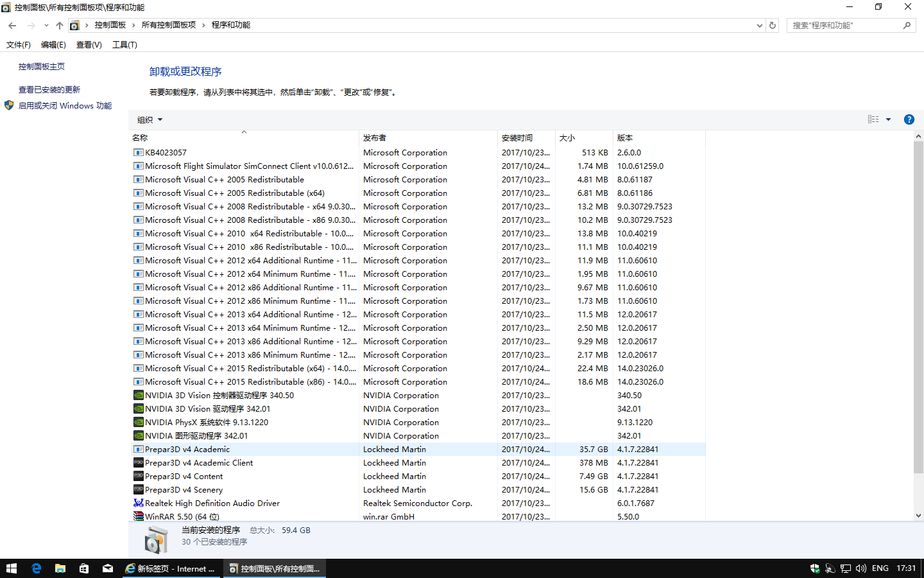Click the volume icon in system tray
The image size is (924, 578).
point(861,568)
